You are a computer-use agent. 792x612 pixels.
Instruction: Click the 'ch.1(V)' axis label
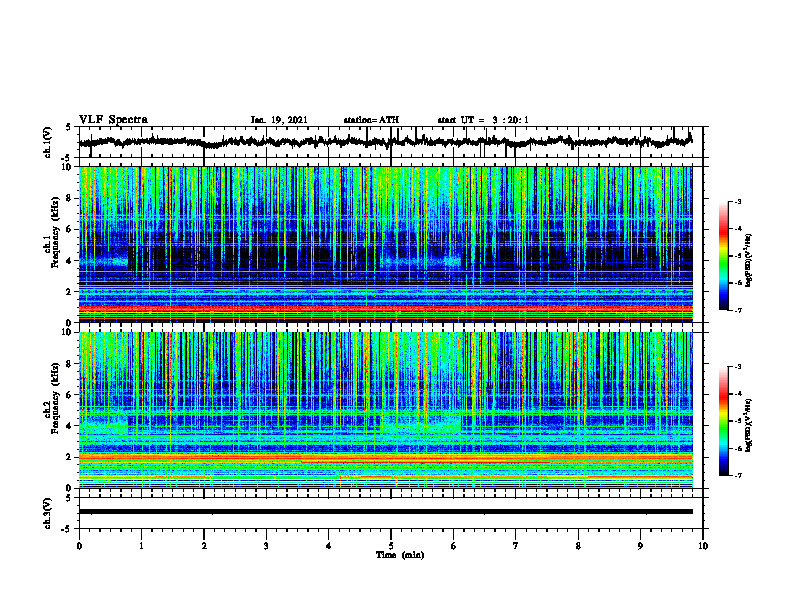(x=48, y=142)
